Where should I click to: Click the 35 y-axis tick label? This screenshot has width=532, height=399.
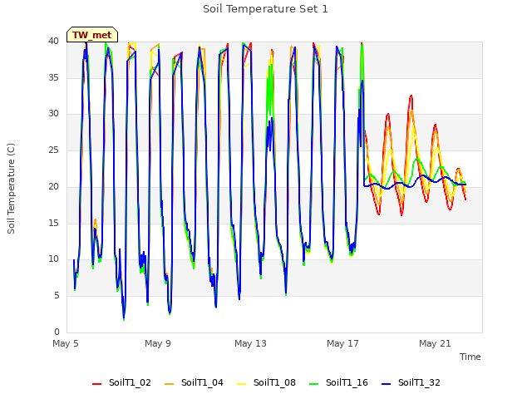(53, 77)
